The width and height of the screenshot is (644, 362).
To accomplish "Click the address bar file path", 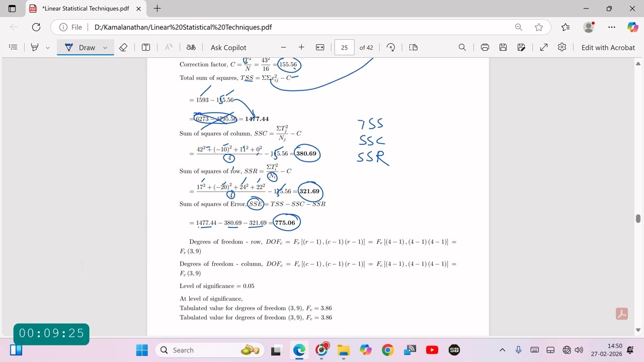I will tap(183, 27).
